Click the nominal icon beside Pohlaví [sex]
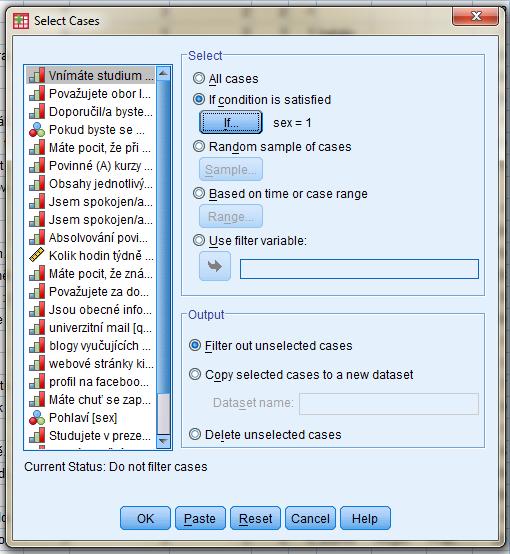The height and width of the screenshot is (554, 510). [37, 418]
